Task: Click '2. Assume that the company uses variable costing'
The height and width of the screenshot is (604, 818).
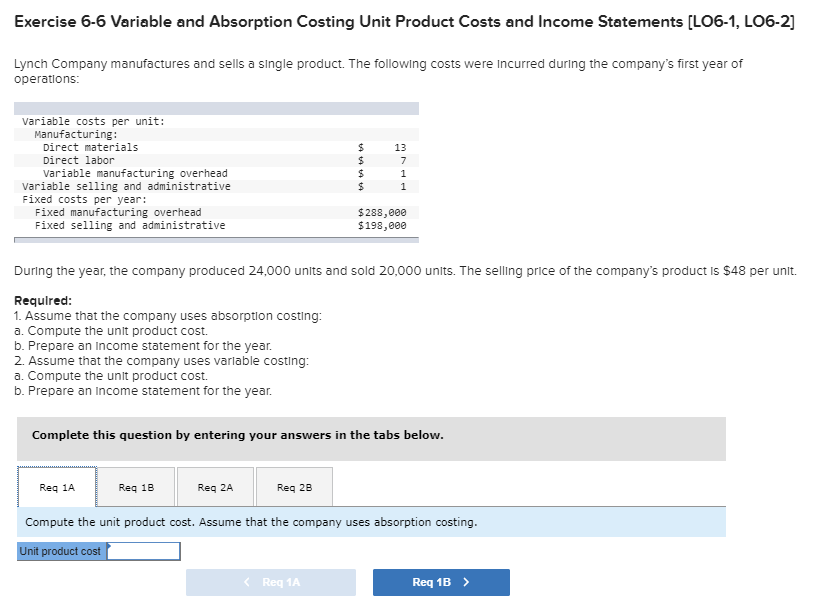Action: click(161, 360)
